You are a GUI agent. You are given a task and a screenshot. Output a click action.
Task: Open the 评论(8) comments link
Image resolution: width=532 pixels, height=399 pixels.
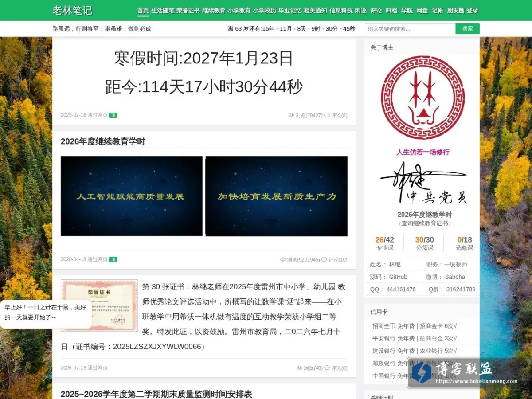pyautogui.click(x=339, y=116)
